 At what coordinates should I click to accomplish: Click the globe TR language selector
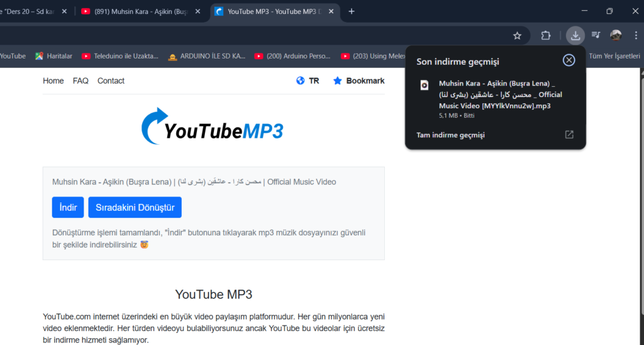pos(308,81)
